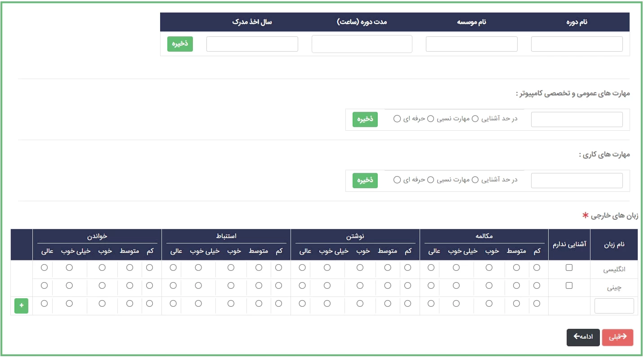Click the green plus button to add language row

click(x=21, y=306)
